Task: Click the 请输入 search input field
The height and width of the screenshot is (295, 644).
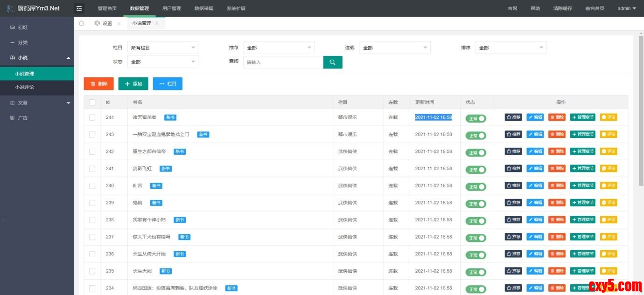Action: pos(283,62)
